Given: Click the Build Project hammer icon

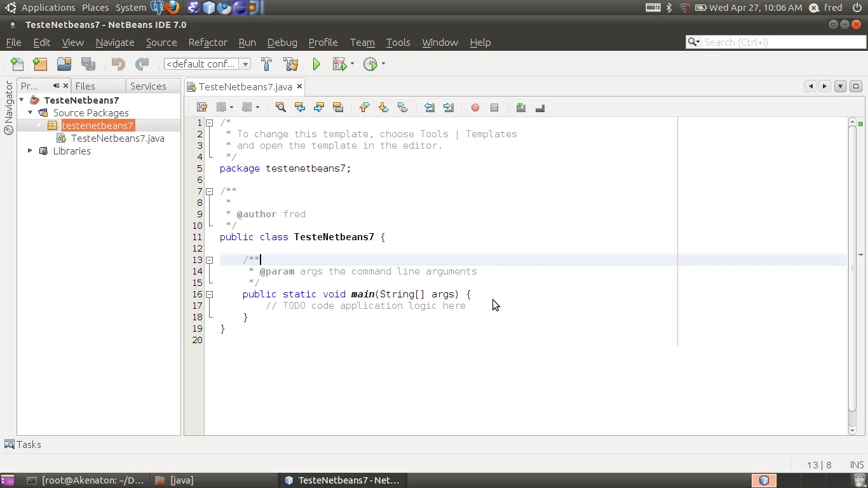Looking at the screenshot, I should coord(266,64).
